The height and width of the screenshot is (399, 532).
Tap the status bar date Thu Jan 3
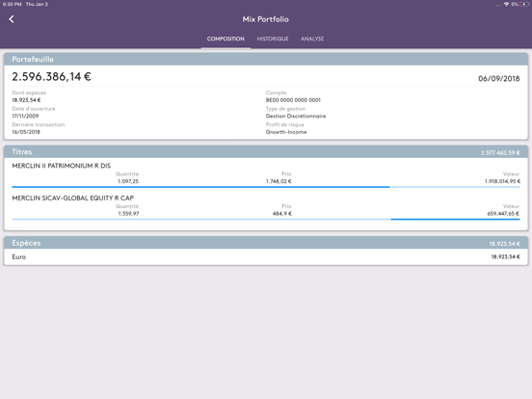coord(37,4)
